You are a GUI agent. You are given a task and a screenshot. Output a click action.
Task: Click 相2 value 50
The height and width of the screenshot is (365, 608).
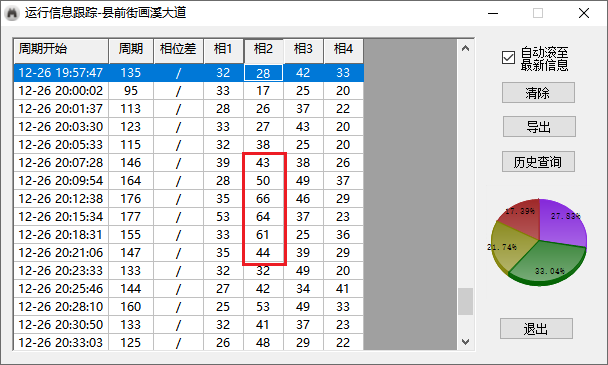[x=263, y=181]
